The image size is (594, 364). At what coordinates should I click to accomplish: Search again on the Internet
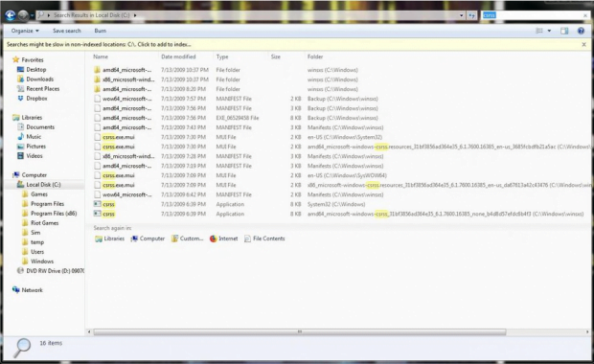click(x=224, y=239)
